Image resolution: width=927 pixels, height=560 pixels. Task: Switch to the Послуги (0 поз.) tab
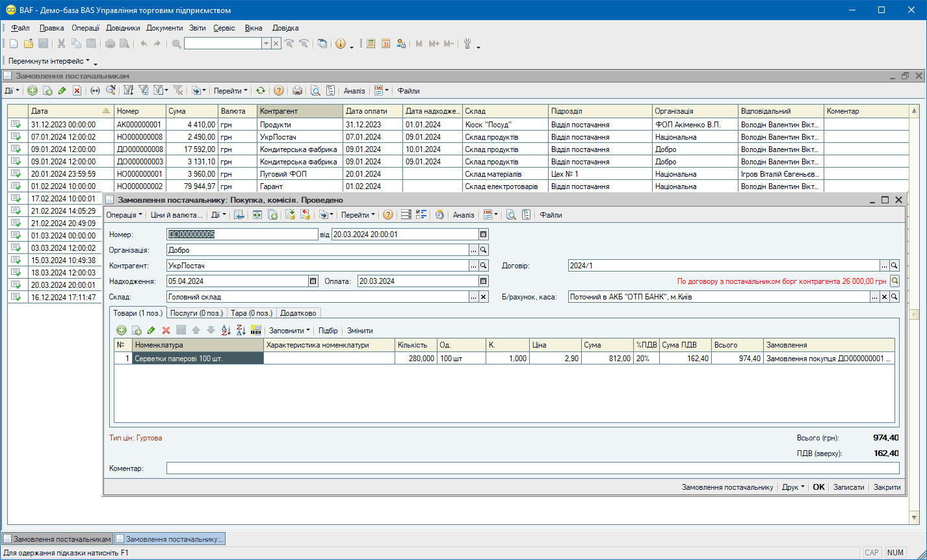point(196,312)
